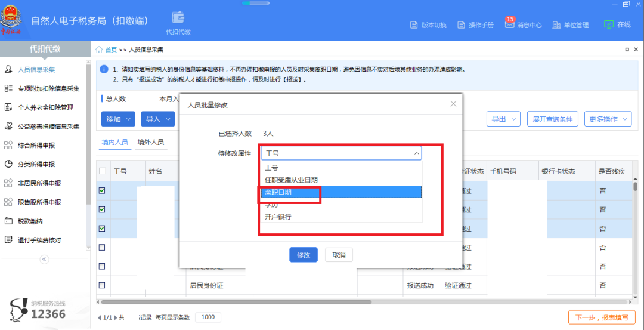Click the 在线 status monitor icon
The image size is (644, 330).
(x=609, y=24)
